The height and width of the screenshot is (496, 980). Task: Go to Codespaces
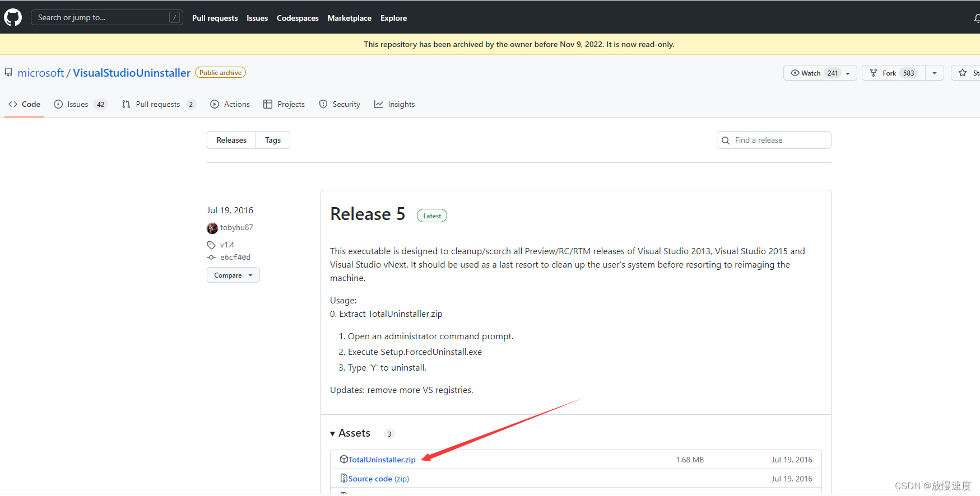coord(298,18)
